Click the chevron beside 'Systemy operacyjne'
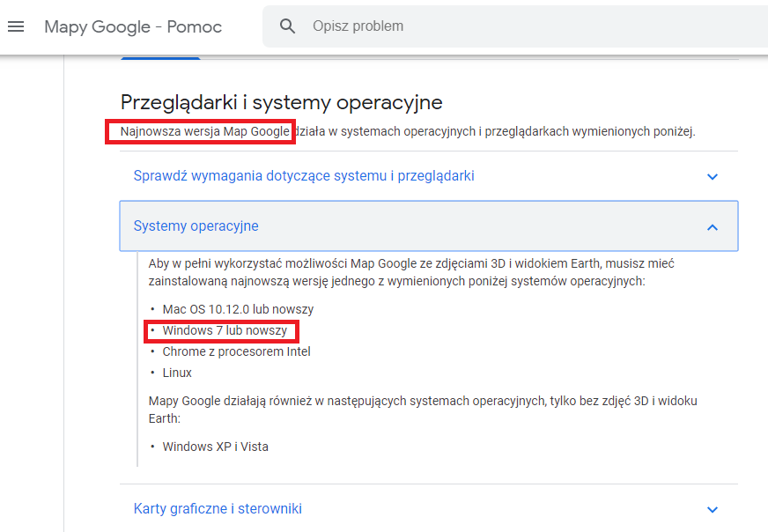 713,226
